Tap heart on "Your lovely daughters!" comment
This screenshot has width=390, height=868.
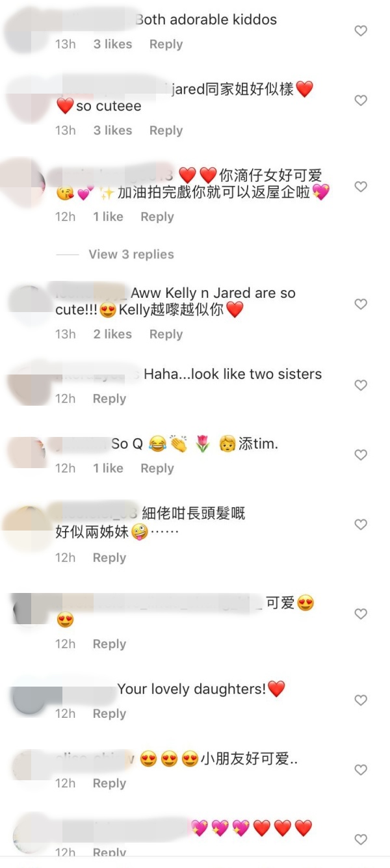click(x=361, y=700)
